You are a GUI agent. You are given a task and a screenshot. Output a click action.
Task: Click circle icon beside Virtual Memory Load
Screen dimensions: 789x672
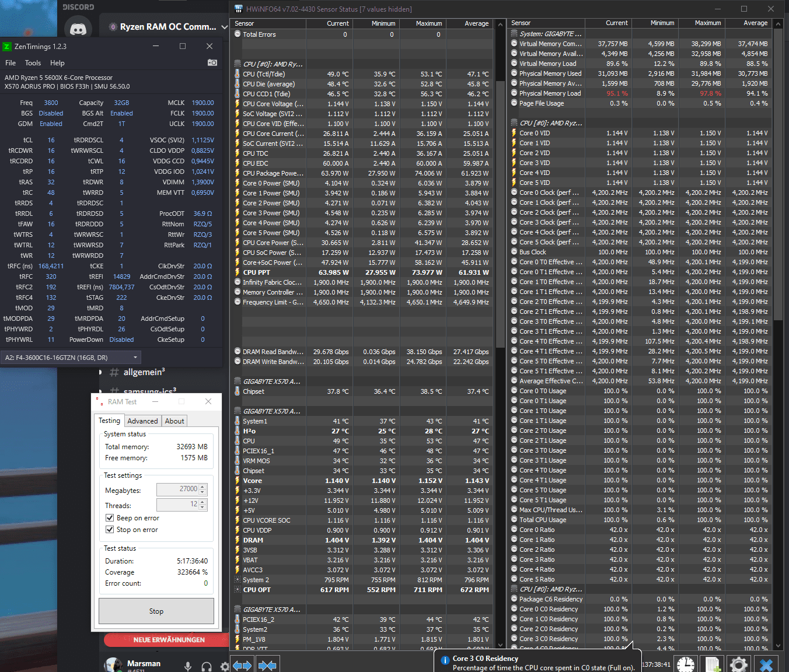click(x=514, y=64)
